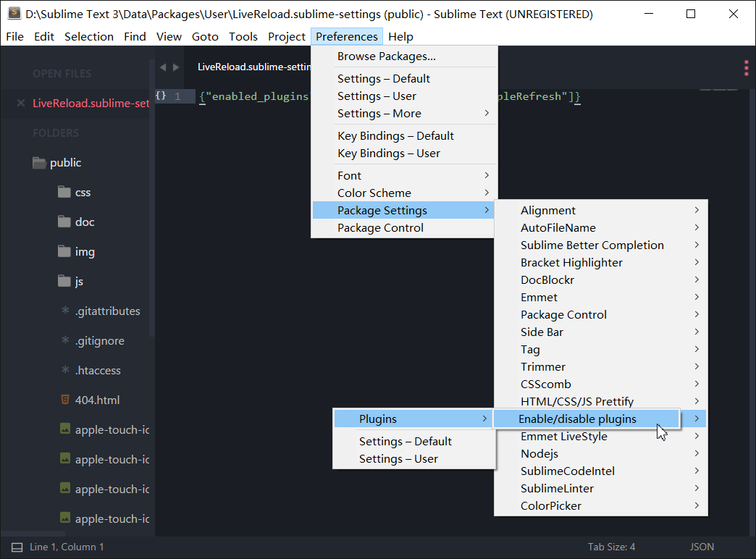Viewport: 756px width, 559px height.
Task: Click the doc folder icon
Action: (64, 222)
